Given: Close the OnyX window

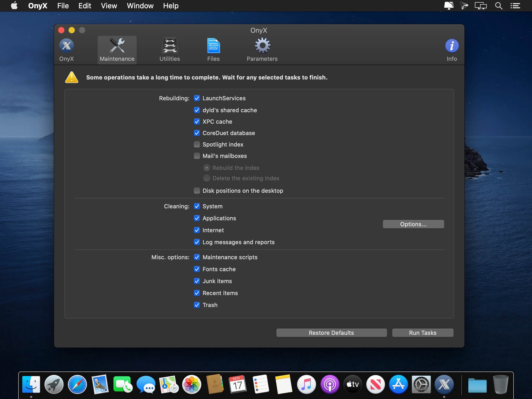Looking at the screenshot, I should 61,30.
